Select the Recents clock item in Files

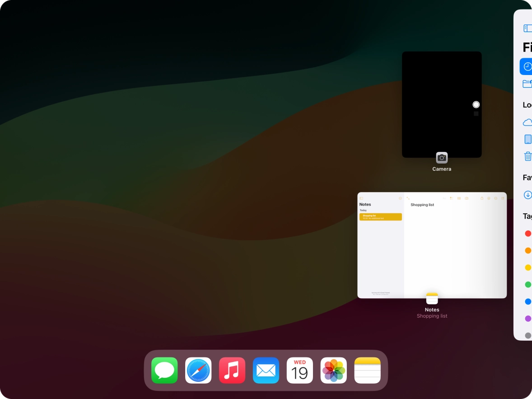(x=527, y=66)
